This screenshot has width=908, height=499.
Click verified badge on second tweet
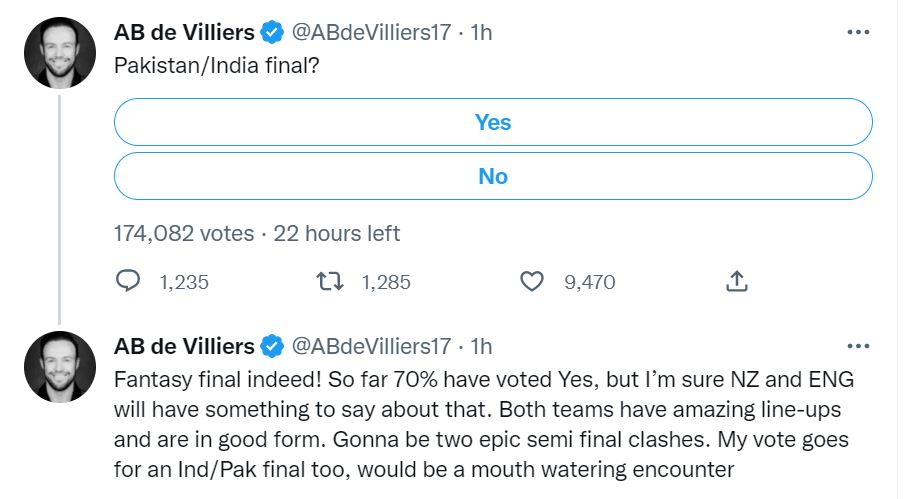[272, 347]
